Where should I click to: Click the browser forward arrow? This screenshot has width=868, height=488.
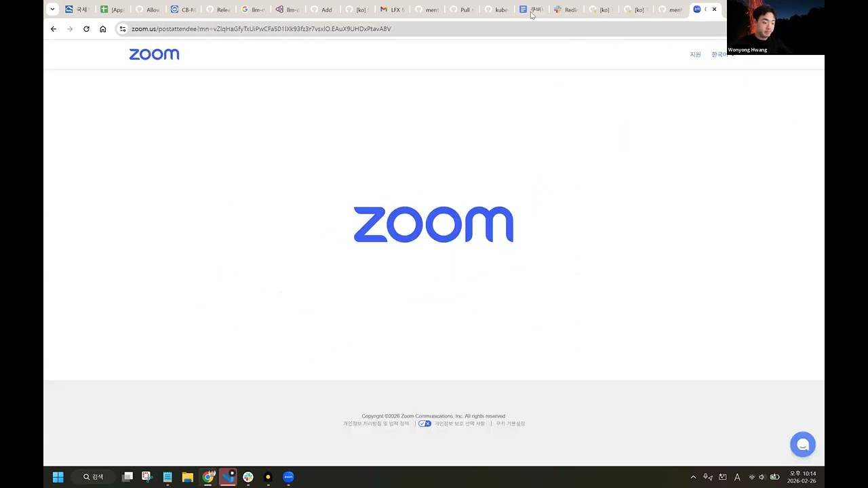(70, 29)
